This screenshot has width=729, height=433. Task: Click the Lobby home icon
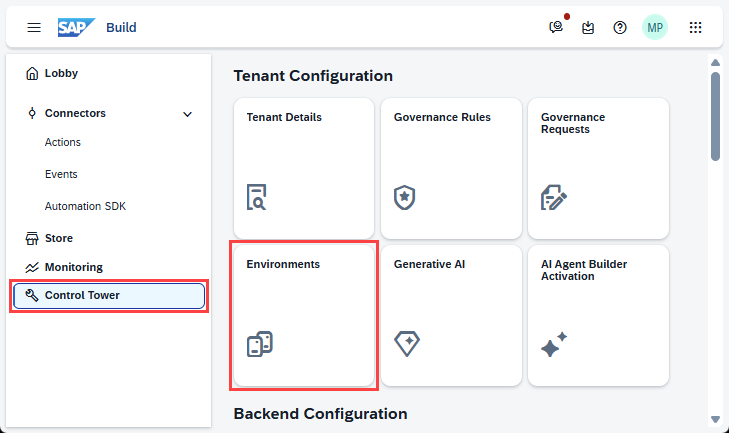pyautogui.click(x=32, y=73)
